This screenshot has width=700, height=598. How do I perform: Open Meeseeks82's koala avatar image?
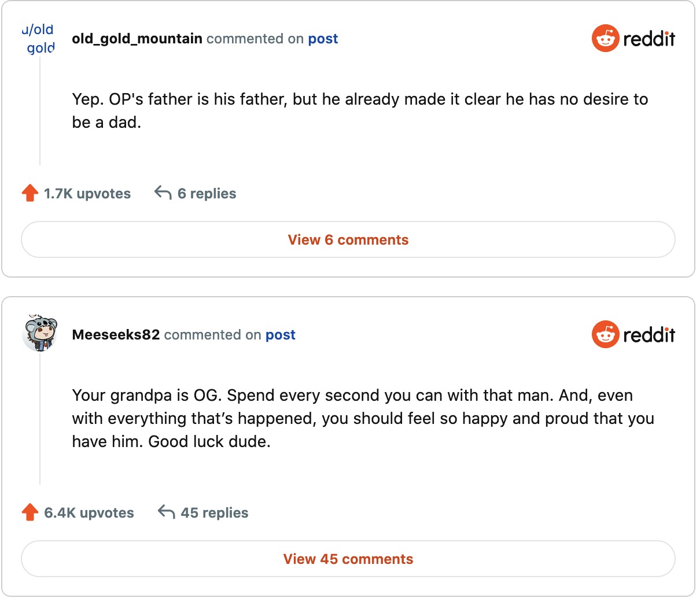(40, 334)
